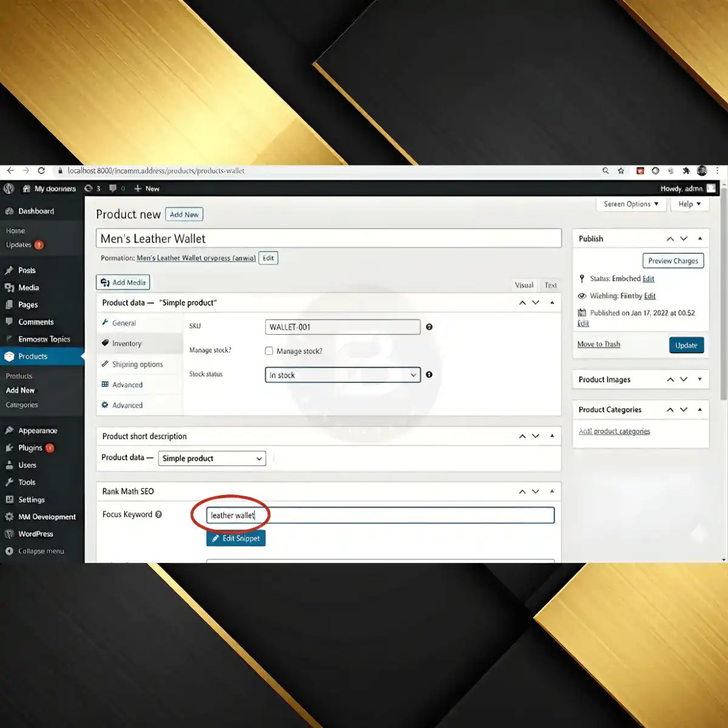Collapse the Publish panel with triangle toggle
This screenshot has height=728, width=728.
point(699,238)
